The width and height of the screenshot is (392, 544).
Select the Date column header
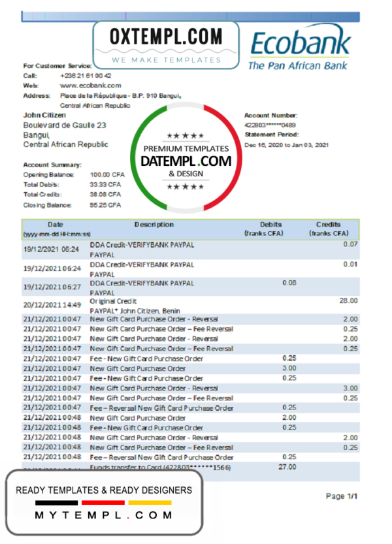tap(56, 225)
